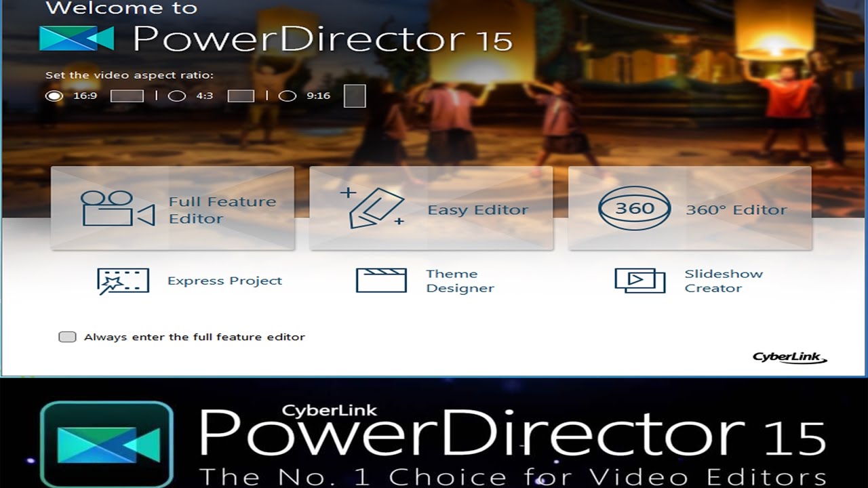Click the Express Project magic wand icon
The width and height of the screenshot is (868, 488).
click(x=123, y=281)
